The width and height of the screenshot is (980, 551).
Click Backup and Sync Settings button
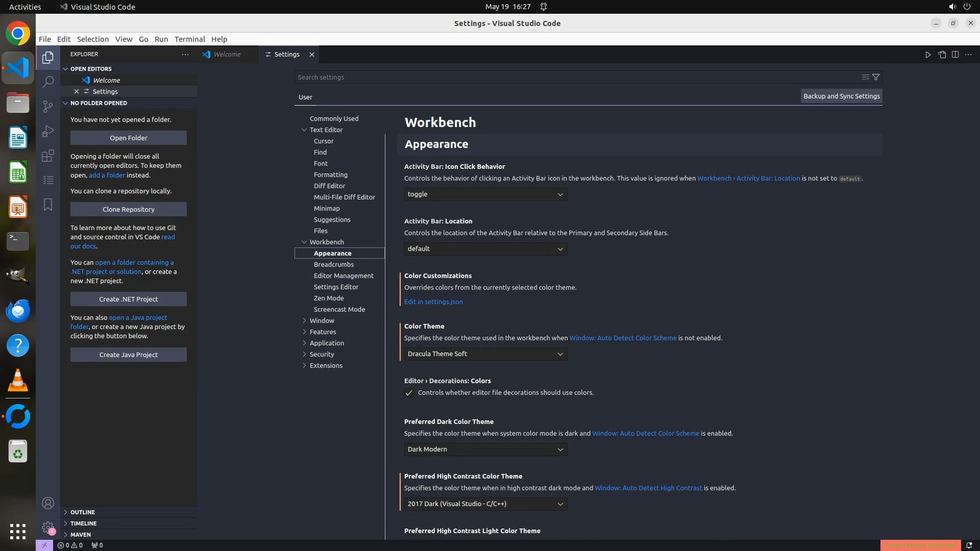(x=841, y=96)
